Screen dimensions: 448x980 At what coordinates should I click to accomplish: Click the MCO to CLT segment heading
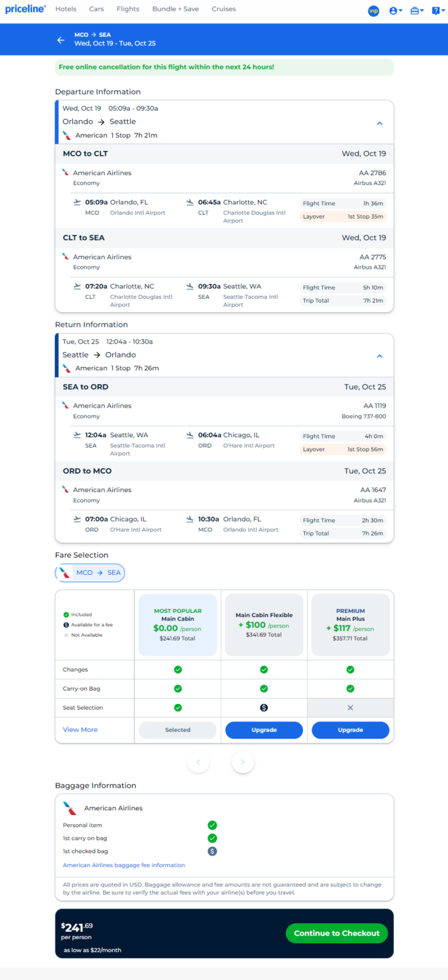[x=85, y=154]
